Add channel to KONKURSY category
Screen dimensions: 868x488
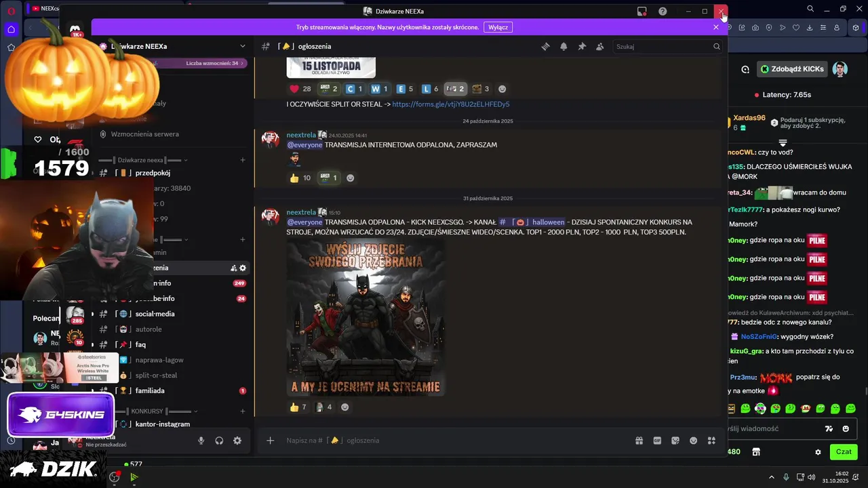tap(243, 411)
